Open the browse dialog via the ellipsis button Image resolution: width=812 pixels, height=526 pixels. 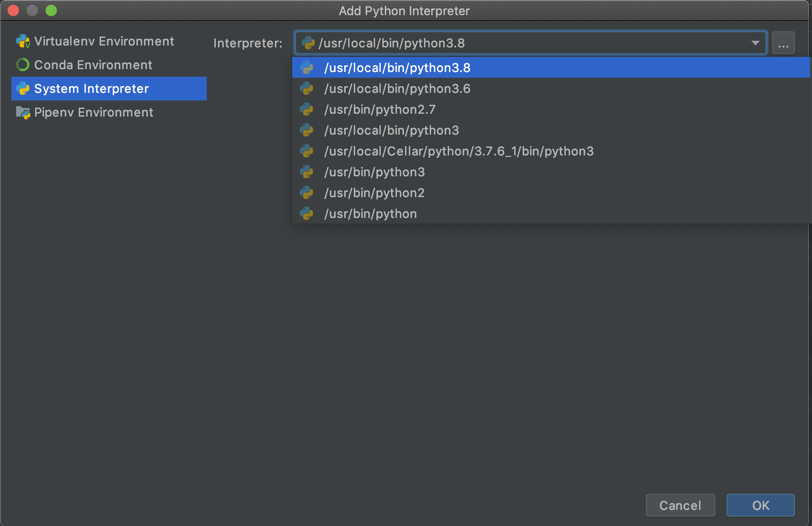(783, 43)
